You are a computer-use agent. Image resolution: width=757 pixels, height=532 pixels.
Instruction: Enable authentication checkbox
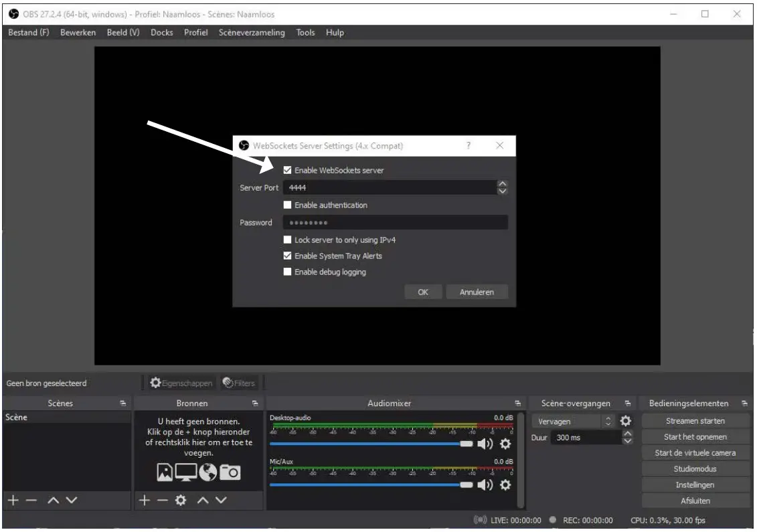pyautogui.click(x=287, y=205)
